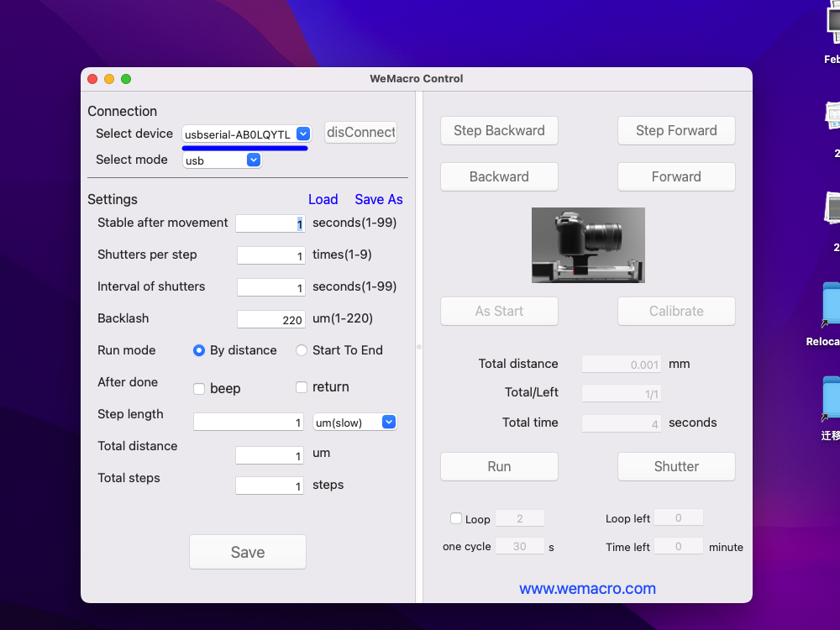Click the Load settings link
This screenshot has height=630, width=840.
(x=323, y=199)
